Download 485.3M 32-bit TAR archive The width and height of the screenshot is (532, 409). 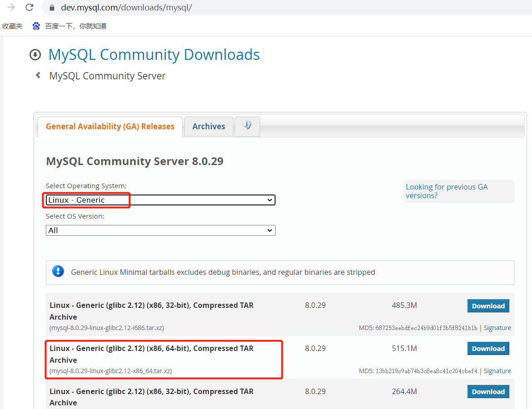488,306
